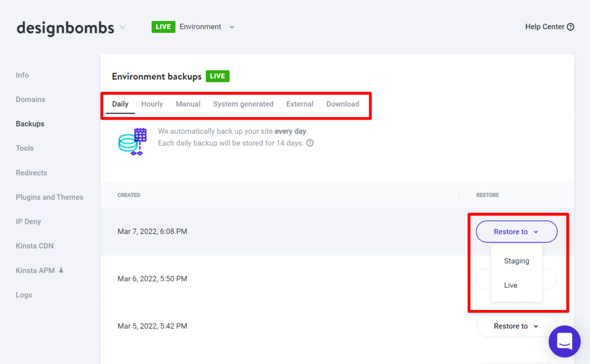This screenshot has height=364, width=590.
Task: Open Restore to dropdown for Mar 5 backup
Action: [x=516, y=326]
